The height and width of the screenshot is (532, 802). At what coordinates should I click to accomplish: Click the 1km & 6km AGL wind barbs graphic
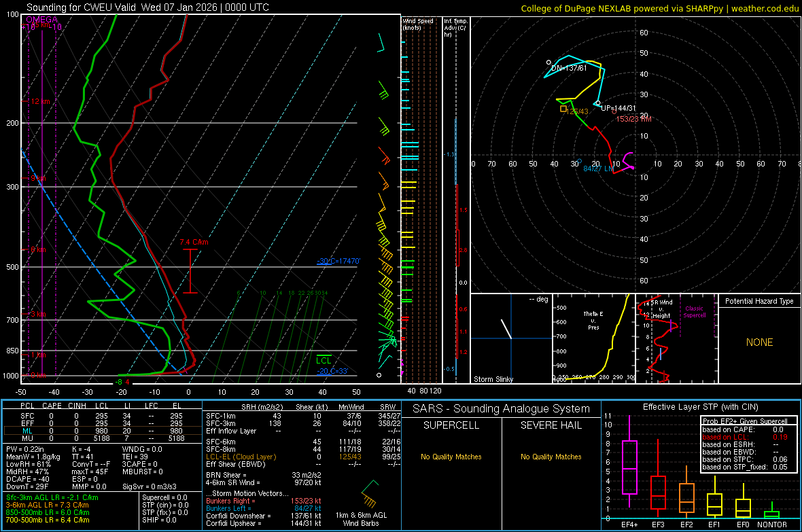[369, 493]
